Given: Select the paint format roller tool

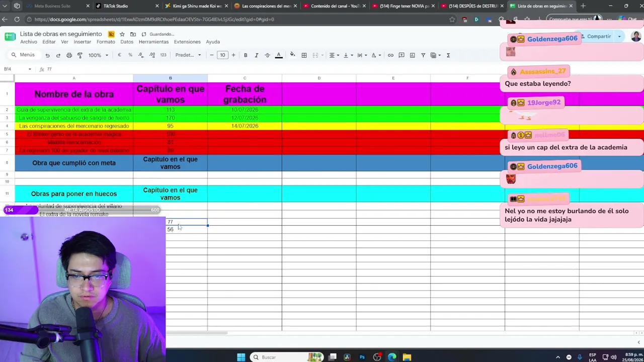Looking at the screenshot, I should point(80,55).
